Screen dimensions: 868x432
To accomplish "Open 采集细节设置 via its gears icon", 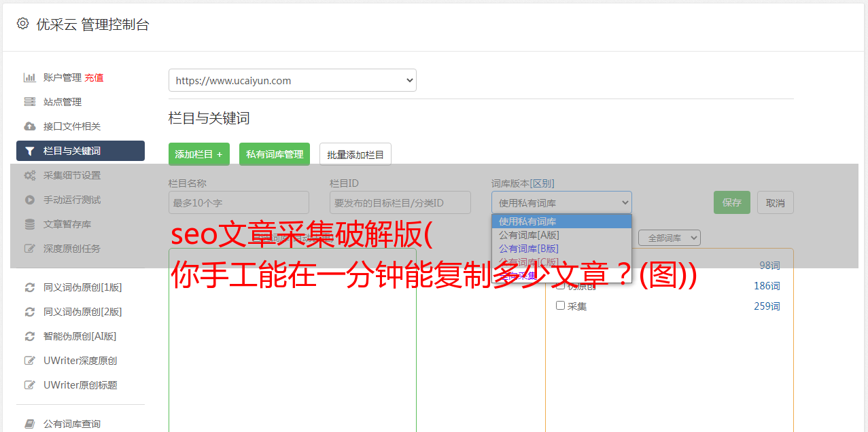I will [x=30, y=175].
